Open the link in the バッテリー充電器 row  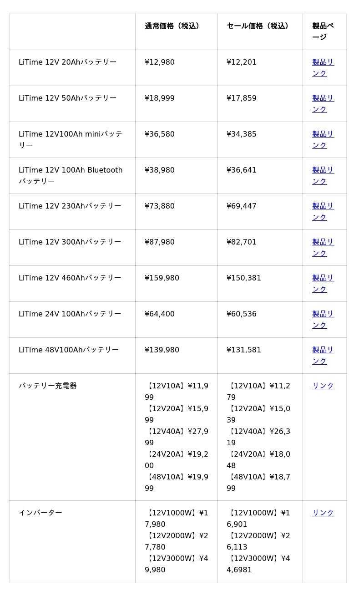(x=323, y=386)
